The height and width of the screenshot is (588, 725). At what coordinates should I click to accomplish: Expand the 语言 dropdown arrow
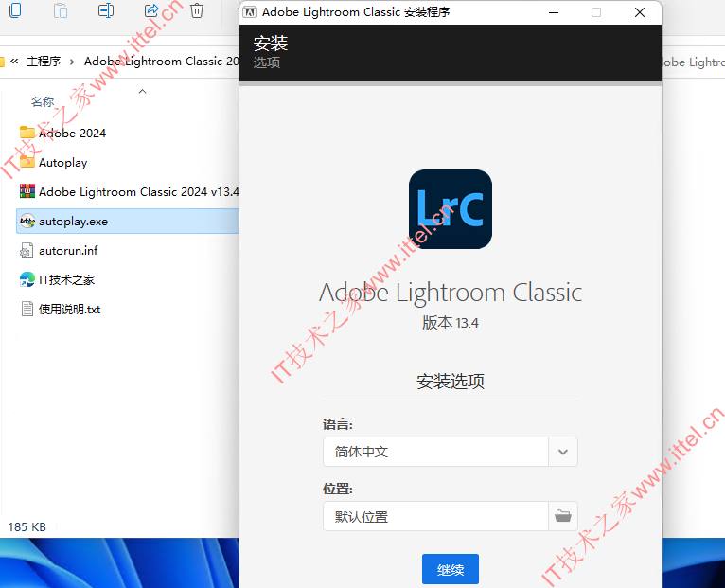(563, 452)
